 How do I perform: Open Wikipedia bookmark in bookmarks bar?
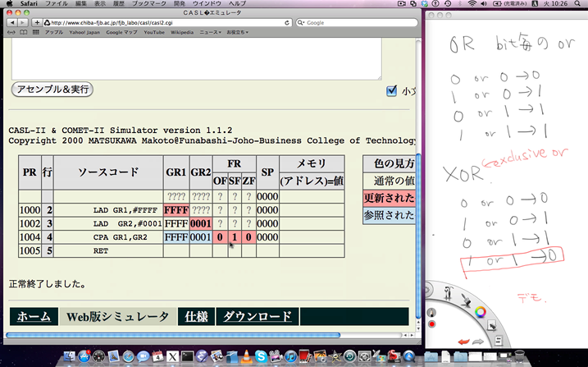click(x=182, y=32)
